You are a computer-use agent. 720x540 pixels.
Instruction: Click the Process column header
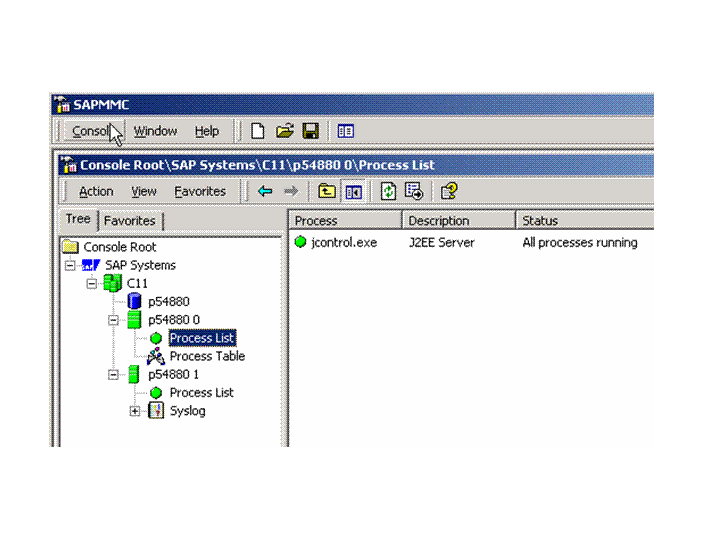(x=345, y=221)
